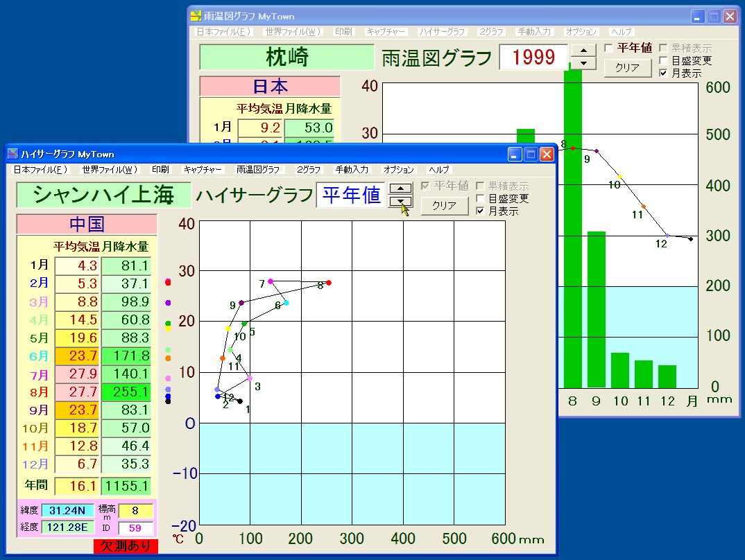Screen dimensions: 745x560
Task: Click the up arrow beside the 平年値 field
Action: tap(401, 188)
